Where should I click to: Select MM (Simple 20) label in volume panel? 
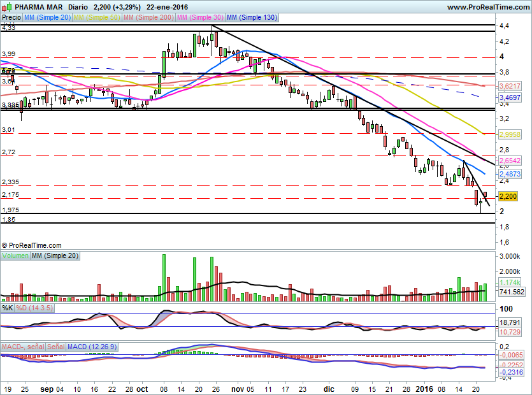[55, 255]
